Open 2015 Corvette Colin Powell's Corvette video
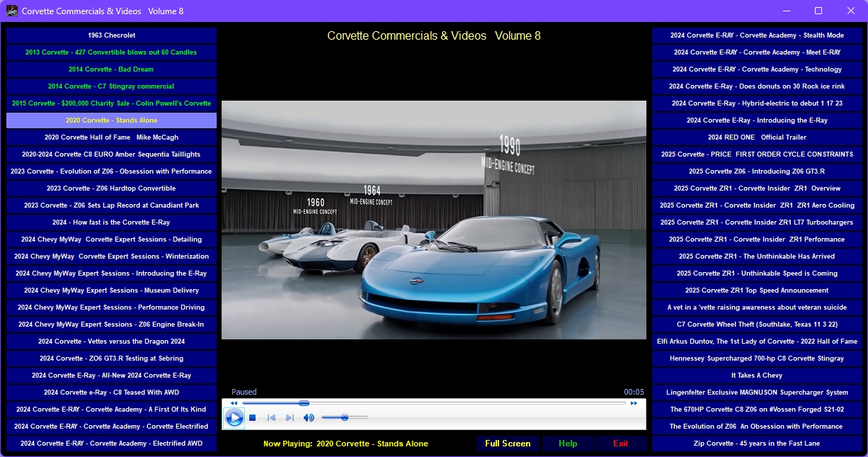 (x=111, y=103)
